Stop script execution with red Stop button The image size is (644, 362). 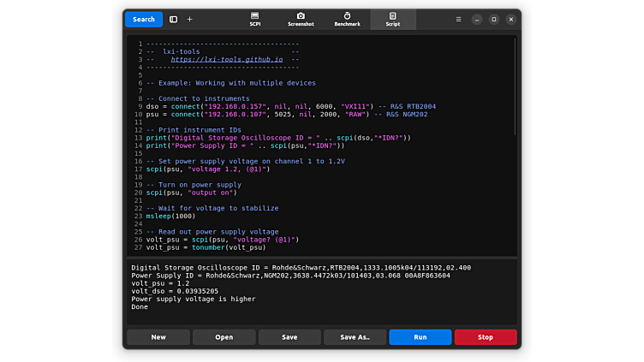point(486,337)
